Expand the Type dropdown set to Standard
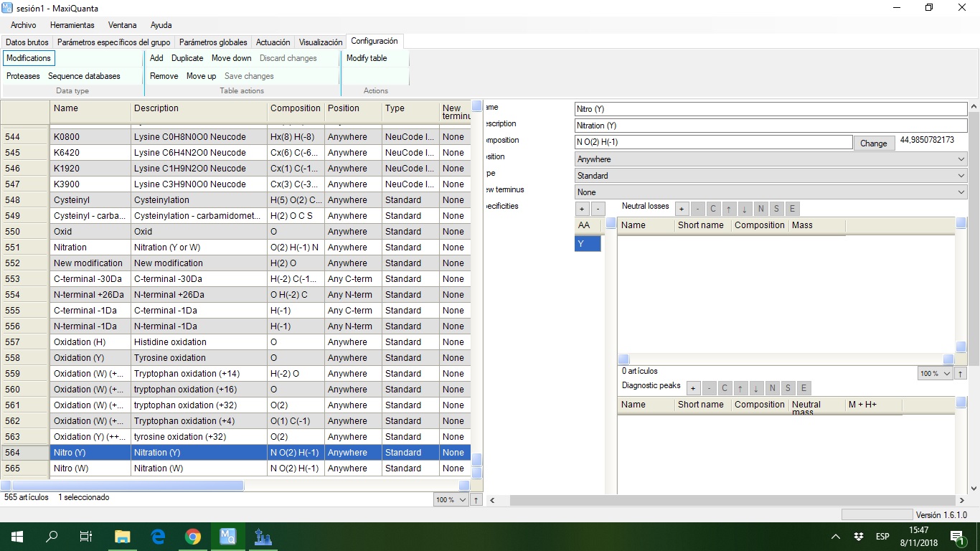 point(771,176)
